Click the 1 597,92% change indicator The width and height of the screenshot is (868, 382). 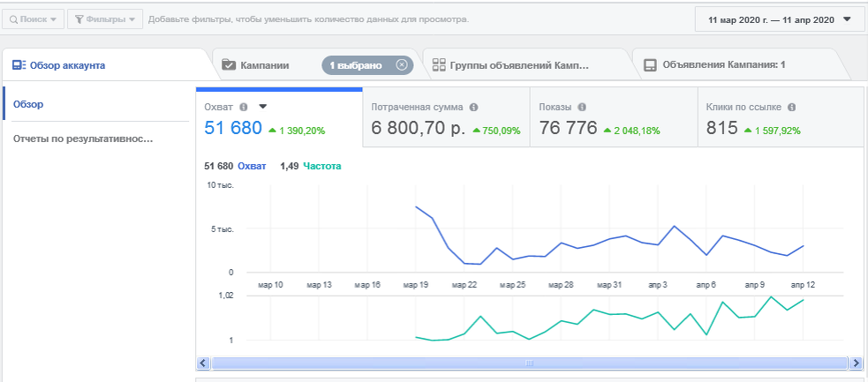click(773, 131)
